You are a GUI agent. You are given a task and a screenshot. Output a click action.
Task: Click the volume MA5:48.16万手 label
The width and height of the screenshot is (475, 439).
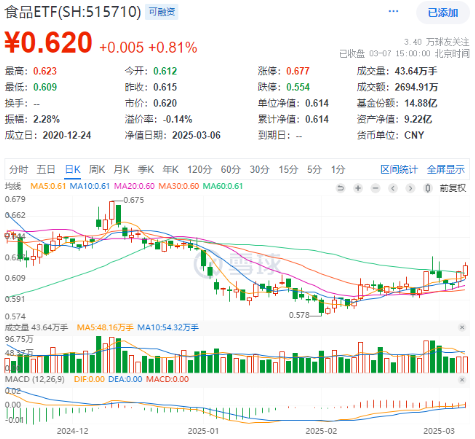click(105, 327)
